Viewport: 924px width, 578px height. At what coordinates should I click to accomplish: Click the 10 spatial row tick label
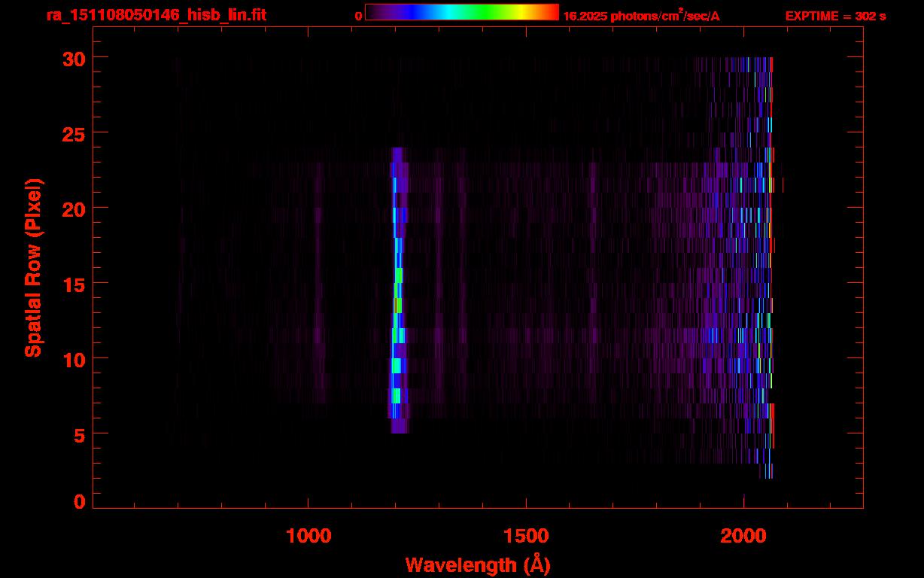74,359
